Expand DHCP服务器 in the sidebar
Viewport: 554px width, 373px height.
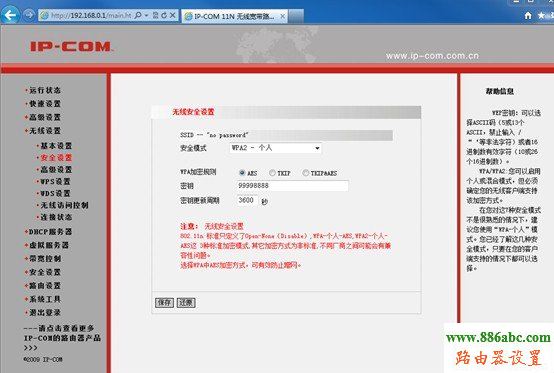coord(50,232)
